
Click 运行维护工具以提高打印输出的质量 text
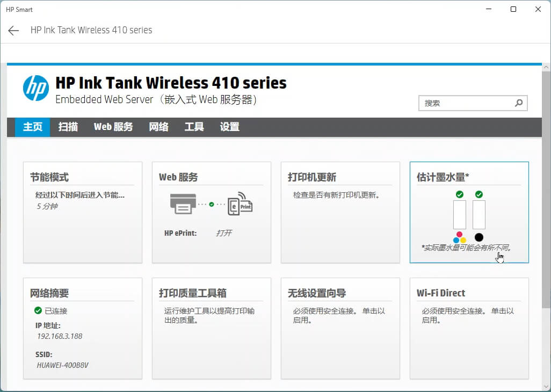click(209, 315)
